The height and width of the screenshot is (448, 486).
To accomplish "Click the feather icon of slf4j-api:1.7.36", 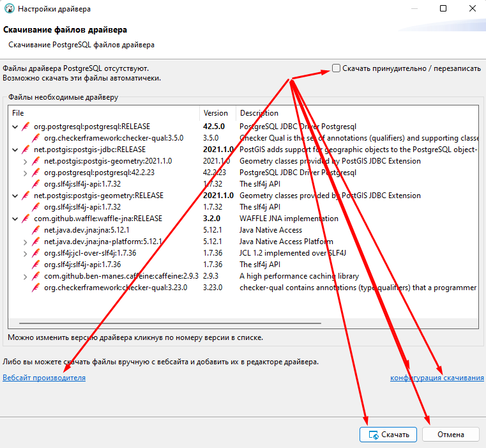I will click(x=36, y=265).
